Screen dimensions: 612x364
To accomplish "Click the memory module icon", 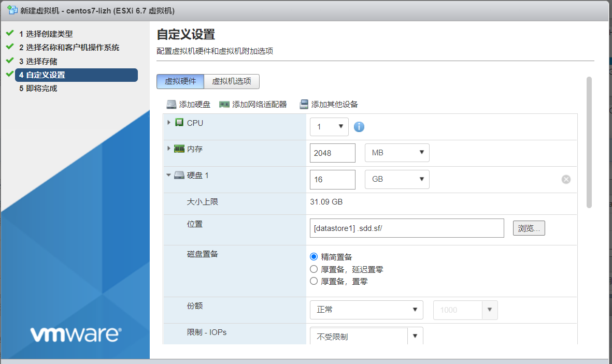I will tap(179, 149).
